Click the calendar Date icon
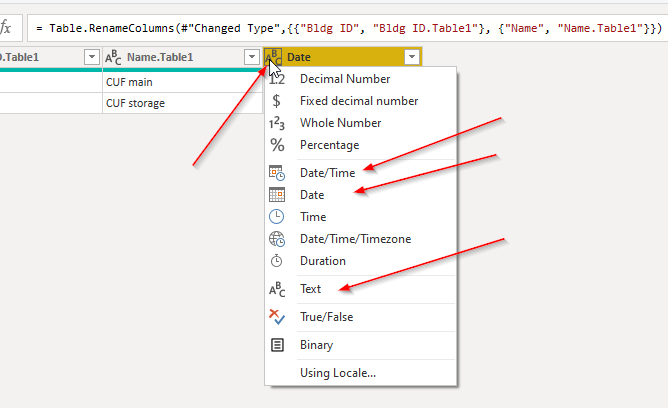Viewport: 668px width, 408px height. point(277,195)
